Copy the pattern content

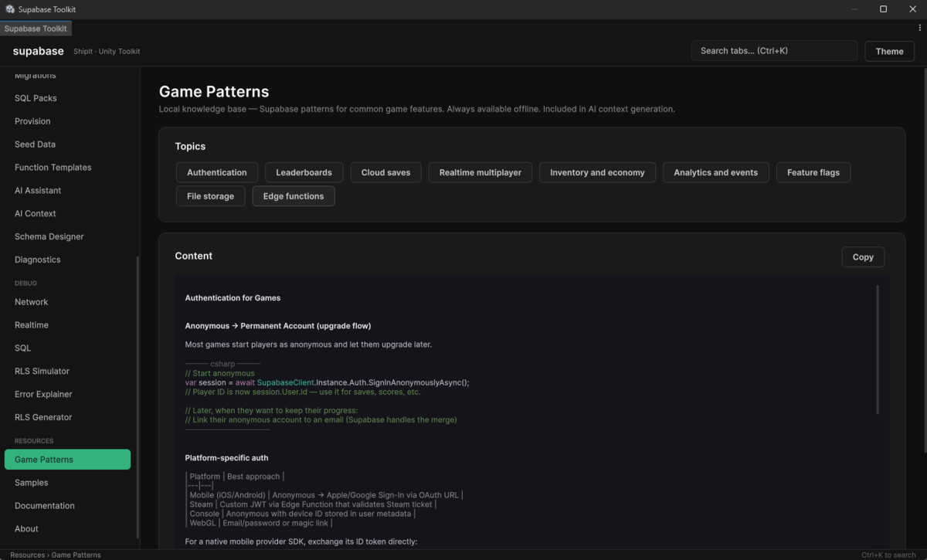pos(863,257)
